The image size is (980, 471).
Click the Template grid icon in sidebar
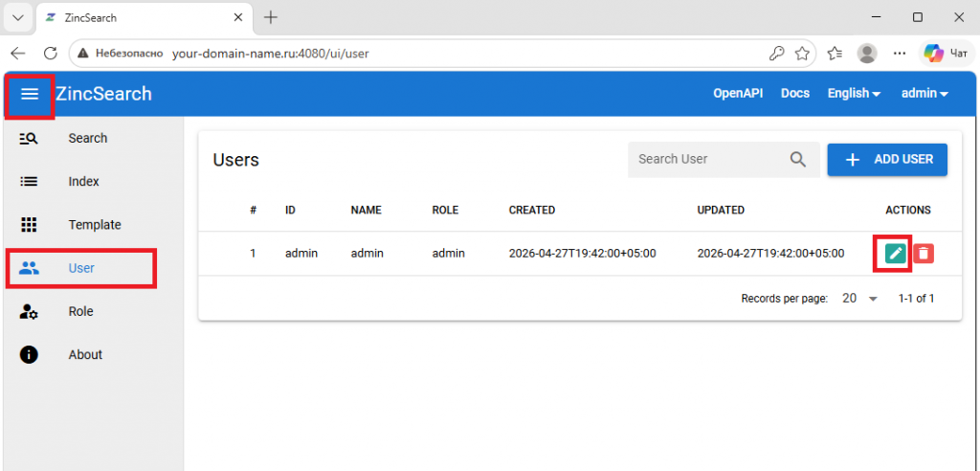pos(29,225)
